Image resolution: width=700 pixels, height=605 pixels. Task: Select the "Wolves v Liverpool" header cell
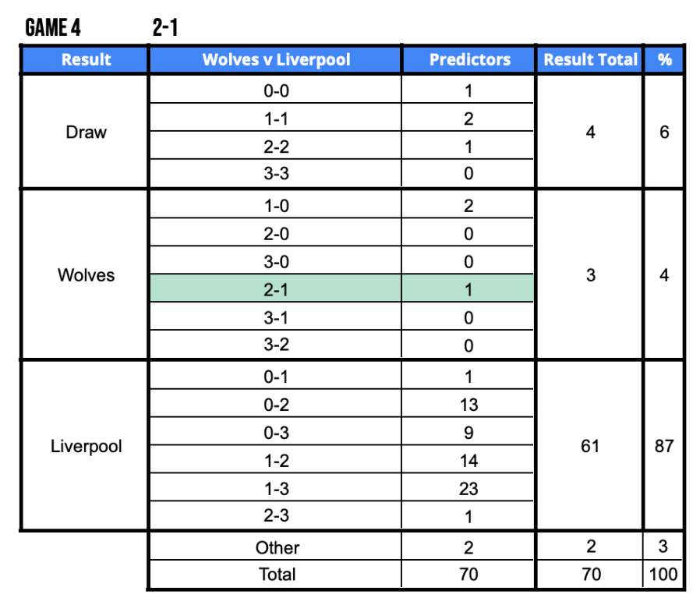[x=276, y=60]
